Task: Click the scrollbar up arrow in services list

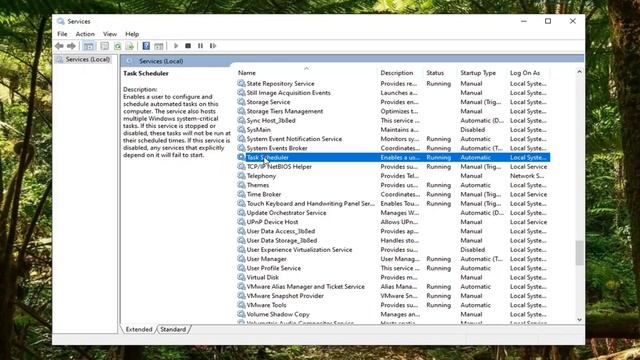Action: (579, 72)
